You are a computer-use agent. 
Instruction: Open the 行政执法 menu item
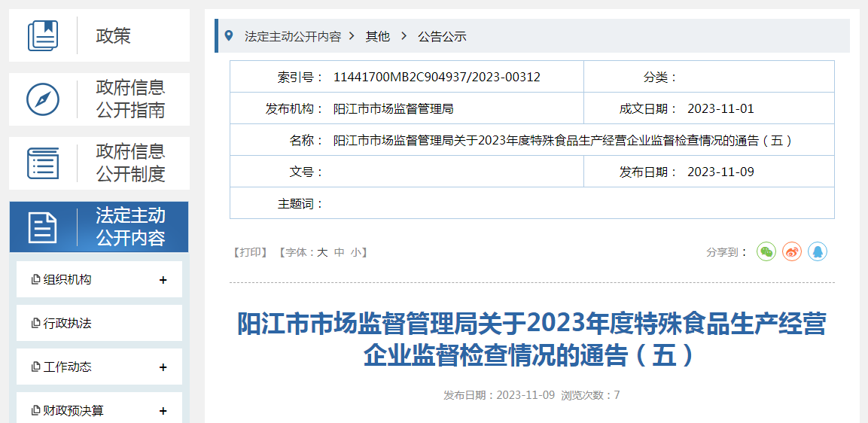tap(68, 324)
